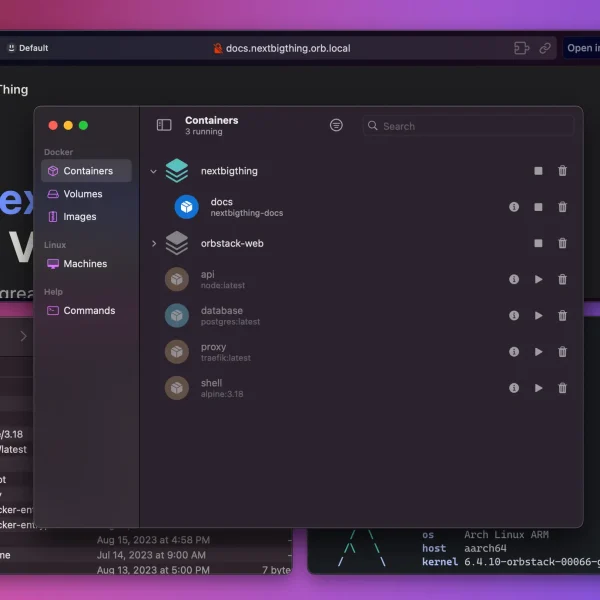The height and width of the screenshot is (600, 600).
Task: Delete the proxy container
Action: pos(562,352)
